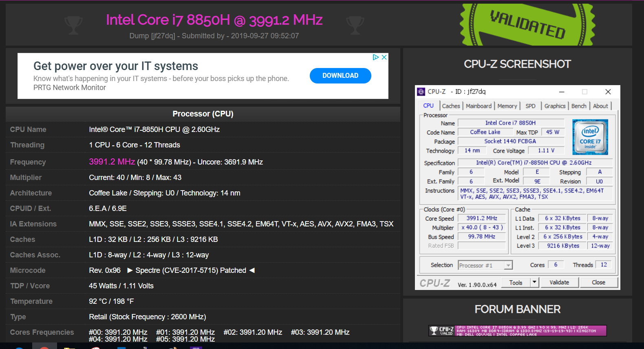Click the Code Name field 'Coffee Lake'
644x349 pixels.
(485, 132)
